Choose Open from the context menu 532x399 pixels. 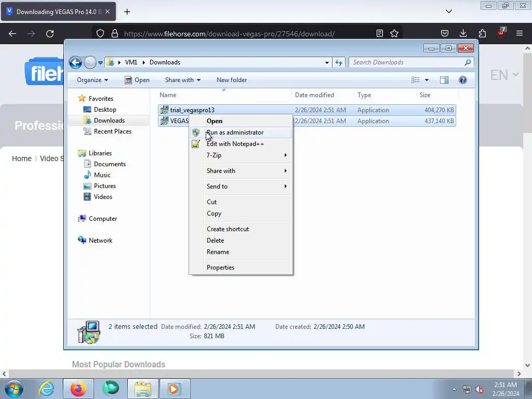coord(241,121)
